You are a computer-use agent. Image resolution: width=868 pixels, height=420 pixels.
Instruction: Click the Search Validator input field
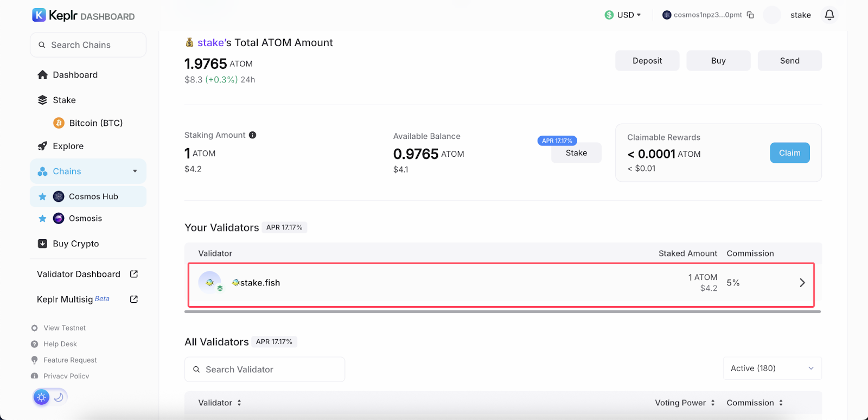(x=265, y=370)
